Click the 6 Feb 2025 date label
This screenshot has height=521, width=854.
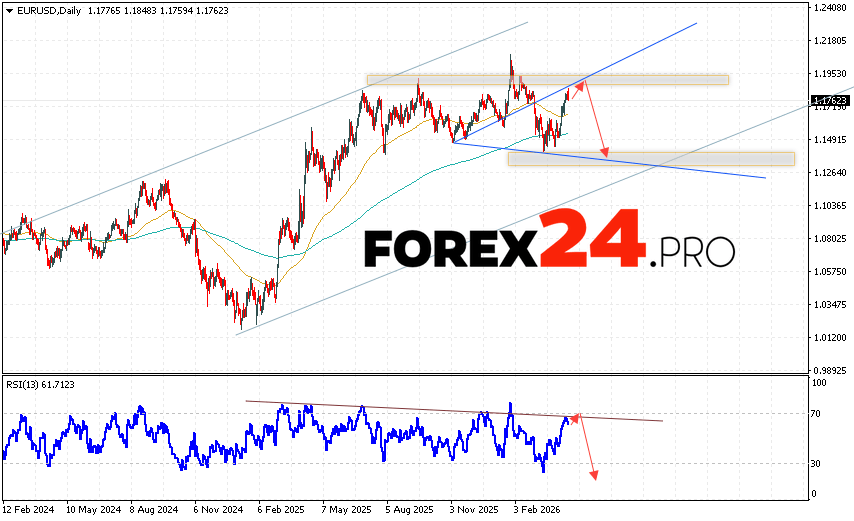279,509
